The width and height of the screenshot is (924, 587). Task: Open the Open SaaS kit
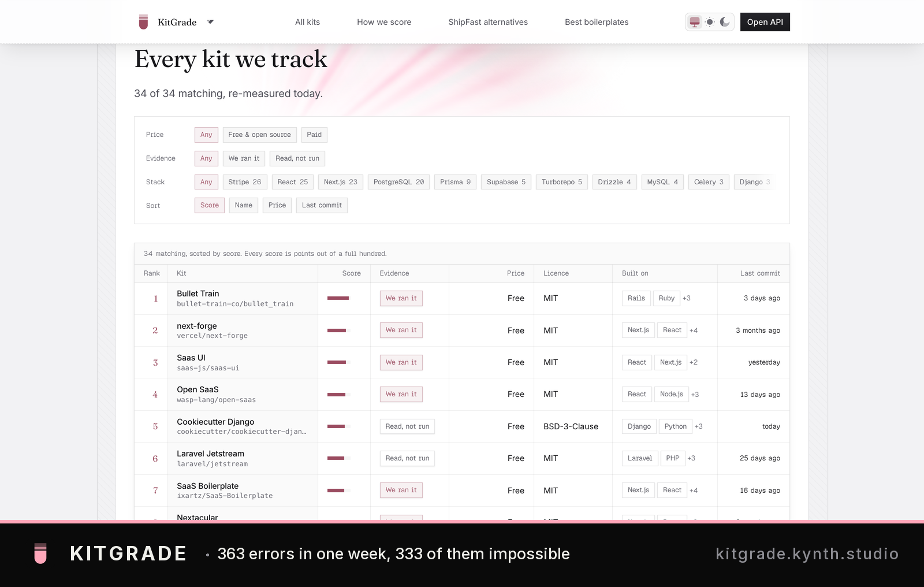point(198,389)
